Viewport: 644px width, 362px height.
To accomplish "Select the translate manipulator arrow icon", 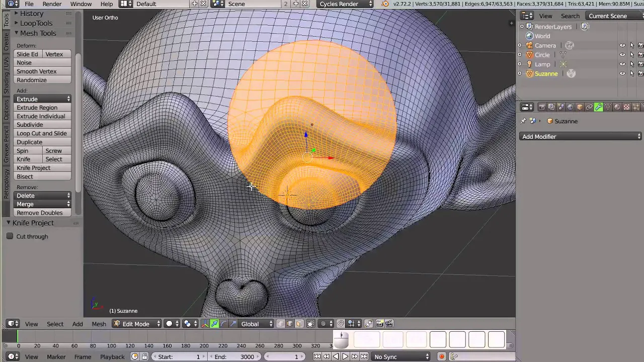I will pos(214,324).
